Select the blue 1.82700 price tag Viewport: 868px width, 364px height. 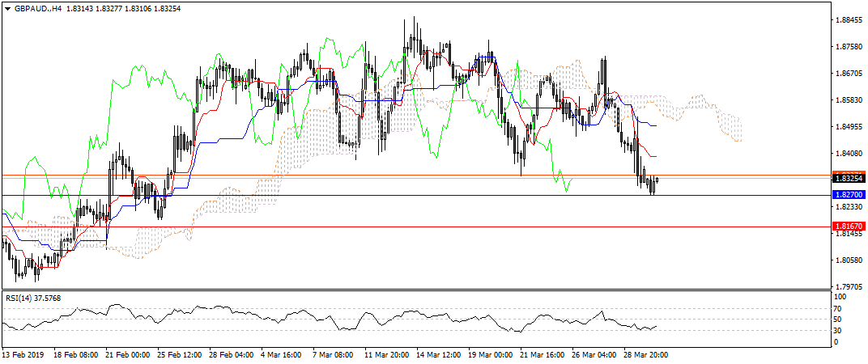(x=847, y=195)
